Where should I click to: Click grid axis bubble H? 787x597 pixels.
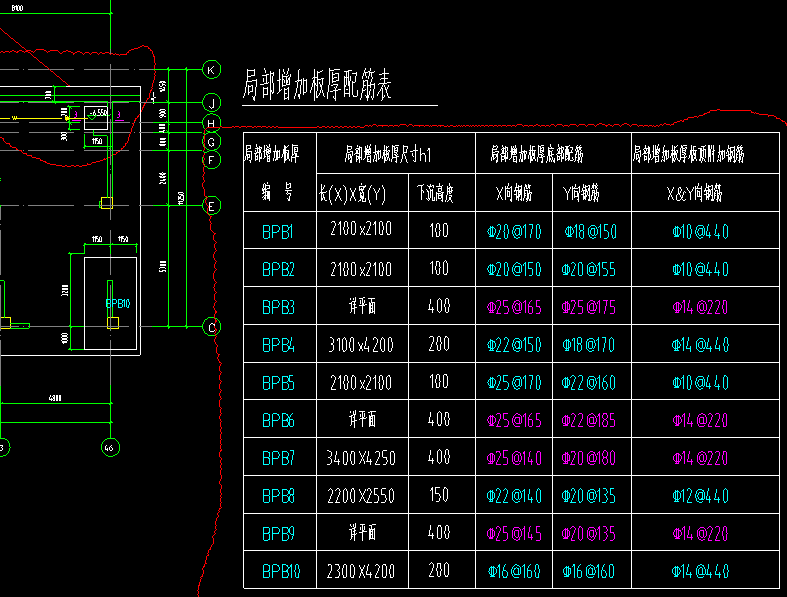pos(211,123)
